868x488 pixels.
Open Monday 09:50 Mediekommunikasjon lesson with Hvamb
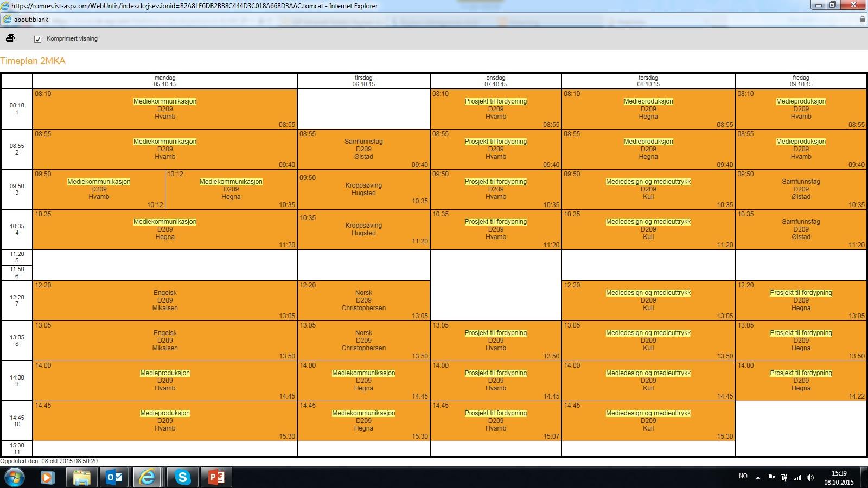coord(99,189)
